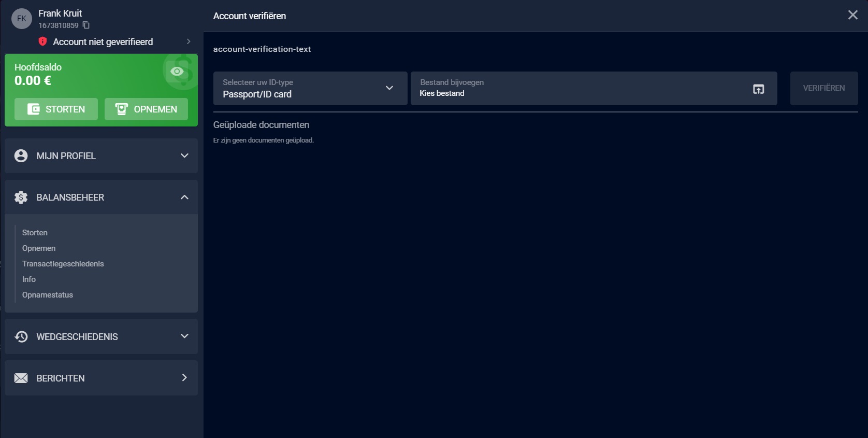
Task: Open Berichten chevron arrow
Action: 184,377
